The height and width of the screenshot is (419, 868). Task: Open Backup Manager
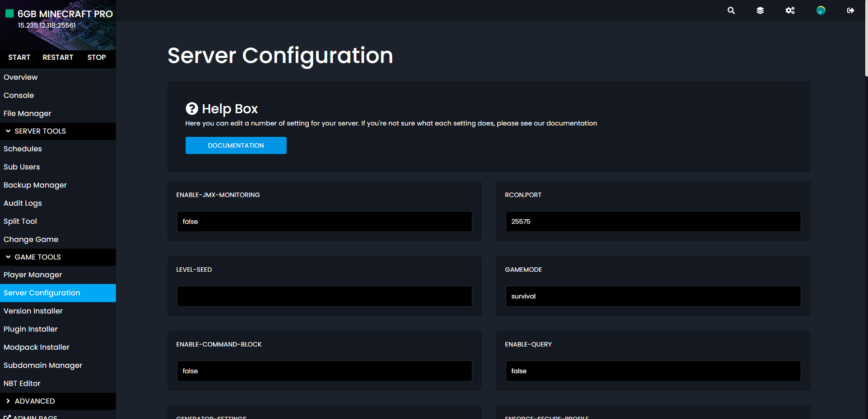58,185
